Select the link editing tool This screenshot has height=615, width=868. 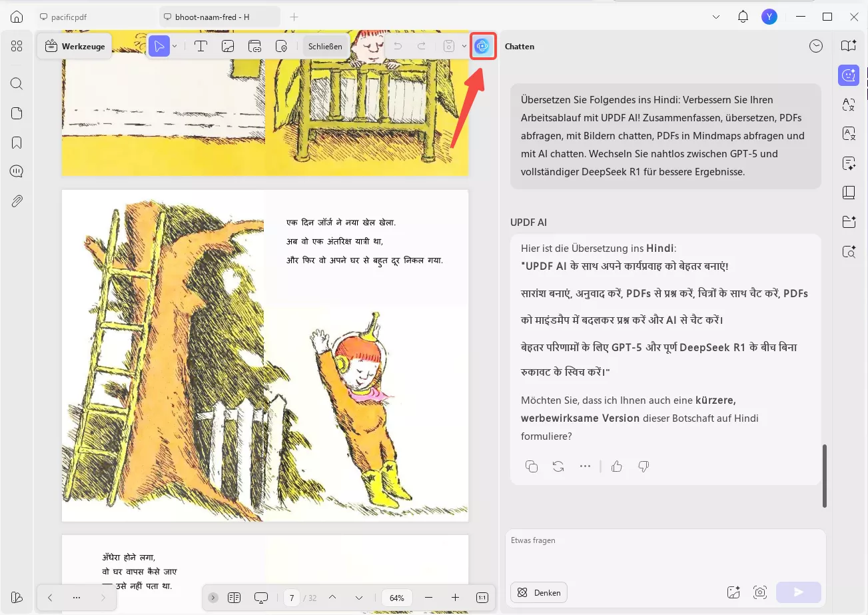point(254,46)
